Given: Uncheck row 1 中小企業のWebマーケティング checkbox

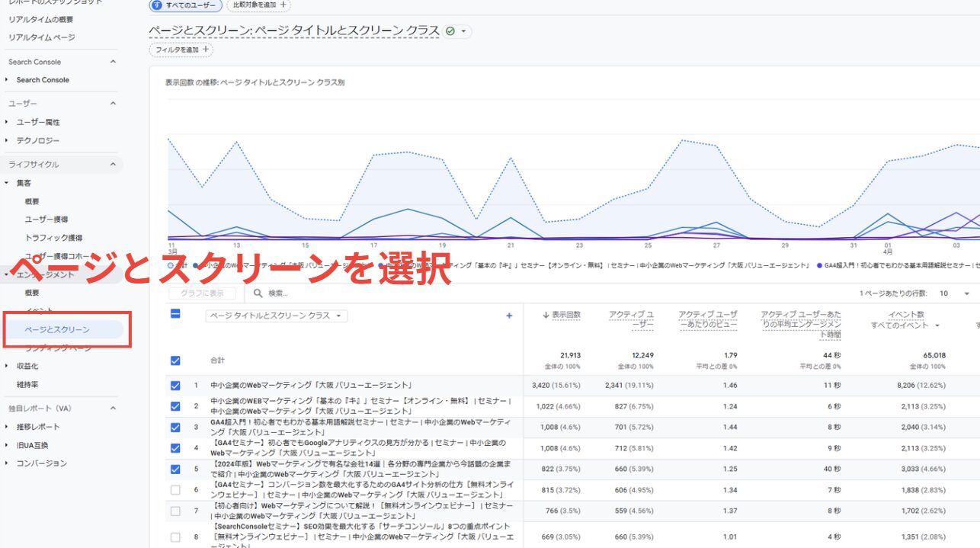Looking at the screenshot, I should tap(175, 386).
